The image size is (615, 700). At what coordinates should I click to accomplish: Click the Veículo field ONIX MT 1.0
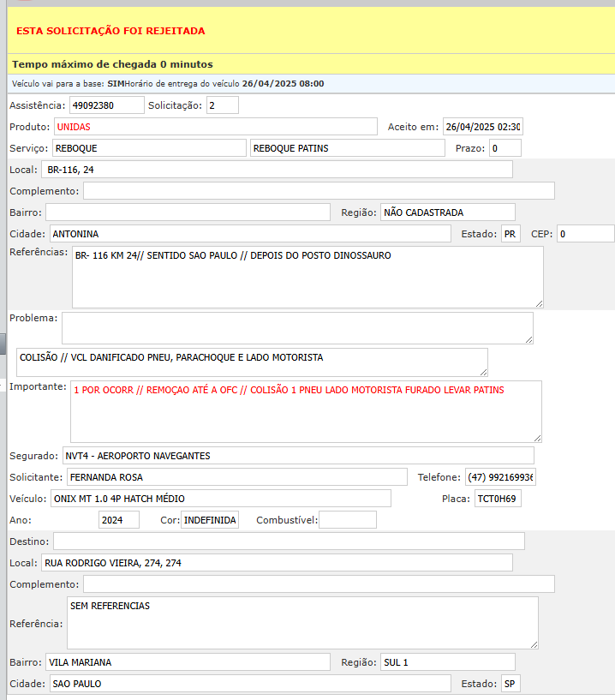(x=221, y=499)
